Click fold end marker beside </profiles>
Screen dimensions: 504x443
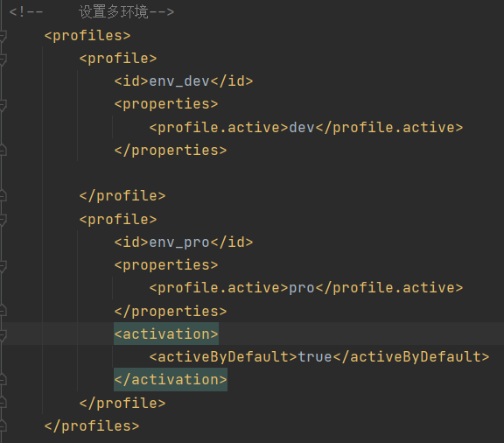pyautogui.click(x=3, y=426)
